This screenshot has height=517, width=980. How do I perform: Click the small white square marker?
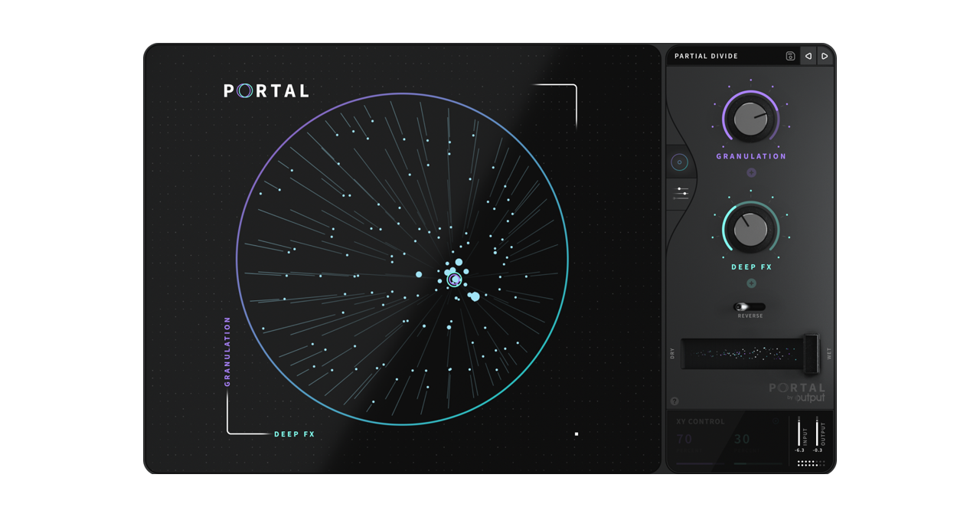point(577,434)
